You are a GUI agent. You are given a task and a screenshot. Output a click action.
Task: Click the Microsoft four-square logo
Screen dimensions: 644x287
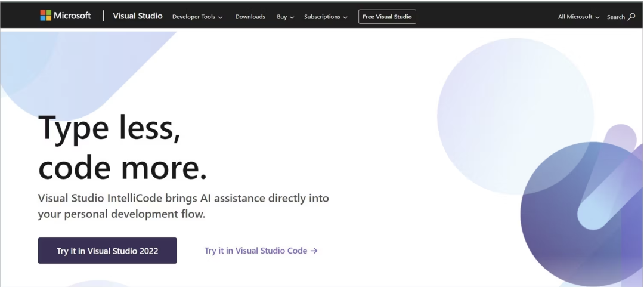(x=45, y=16)
